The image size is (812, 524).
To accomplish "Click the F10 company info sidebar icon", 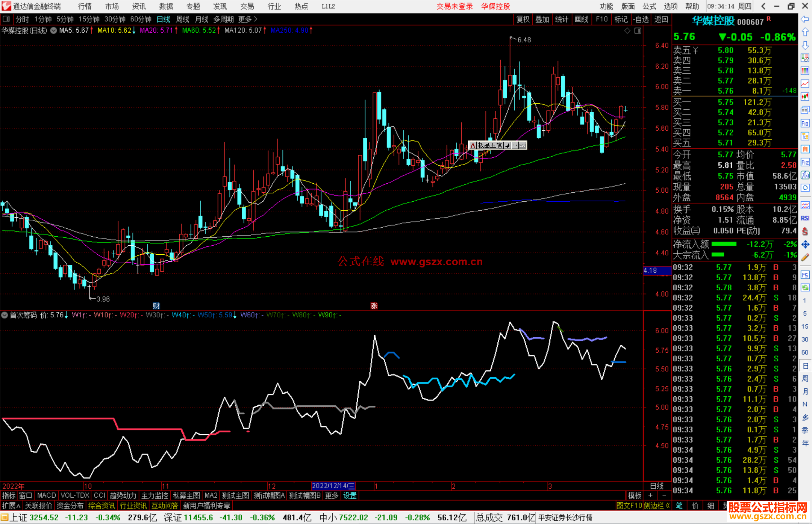I will tap(805, 123).
